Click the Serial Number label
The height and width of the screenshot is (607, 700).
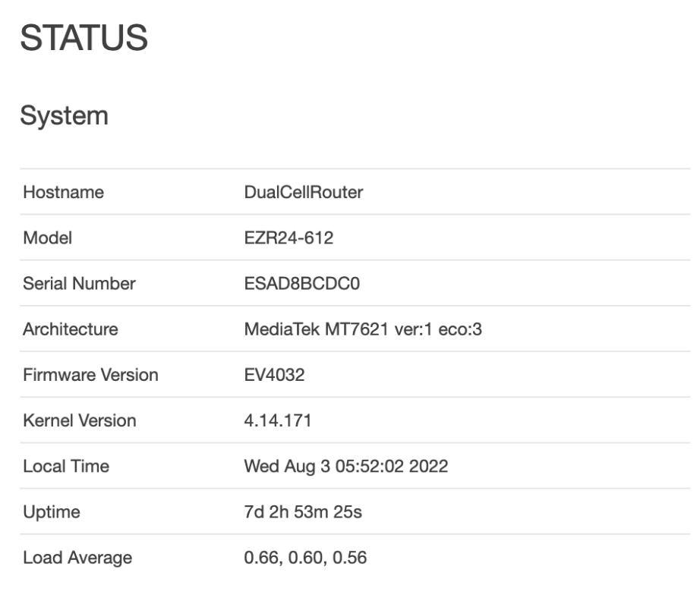coord(79,284)
